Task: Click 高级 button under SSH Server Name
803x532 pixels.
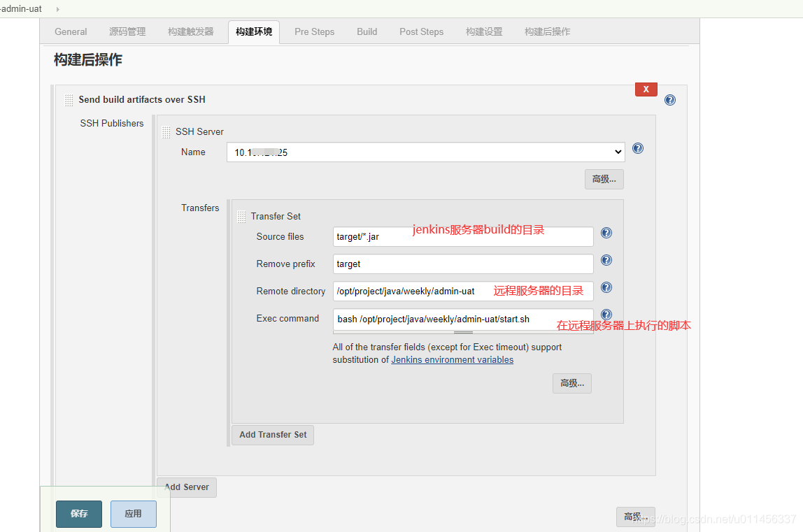Action: [x=604, y=179]
